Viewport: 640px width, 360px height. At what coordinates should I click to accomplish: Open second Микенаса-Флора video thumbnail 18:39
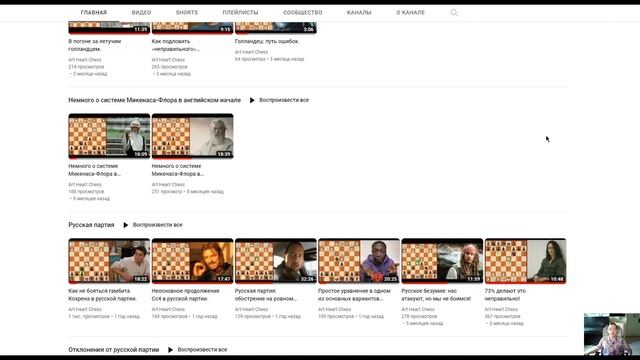click(192, 136)
